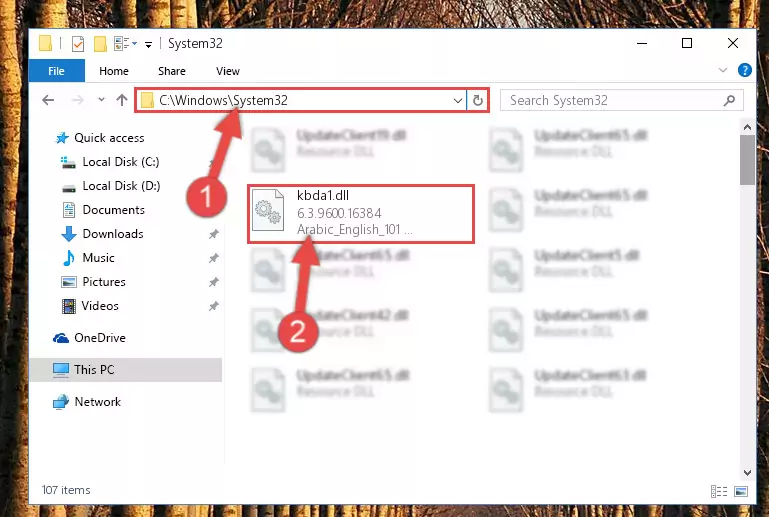Go forward with the right arrow
Image resolution: width=769 pixels, height=517 pixels.
[x=77, y=100]
